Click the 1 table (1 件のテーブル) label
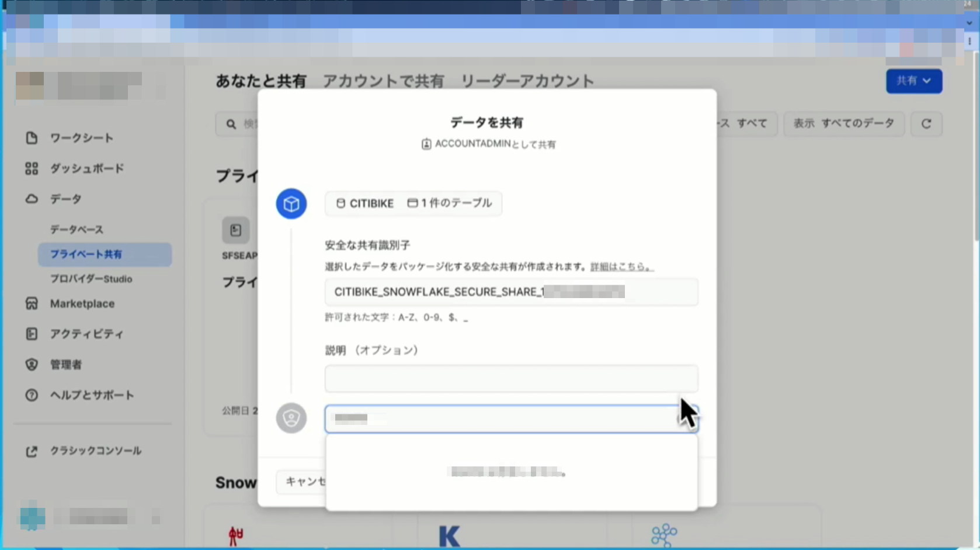 click(x=450, y=203)
